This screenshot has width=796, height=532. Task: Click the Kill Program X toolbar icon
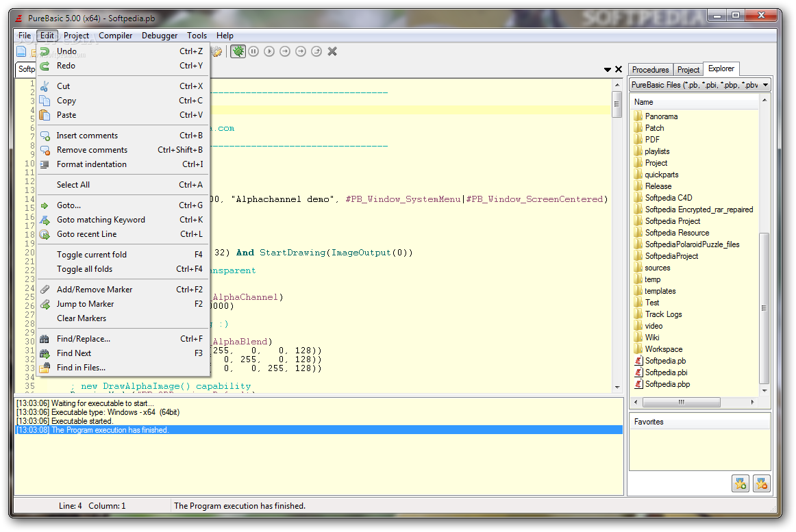332,51
